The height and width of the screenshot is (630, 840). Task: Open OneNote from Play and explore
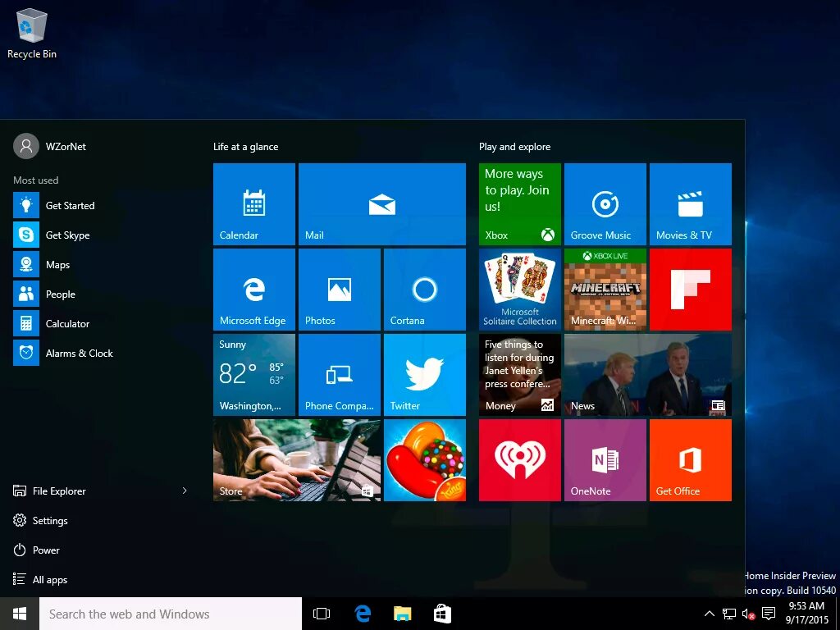coord(605,459)
